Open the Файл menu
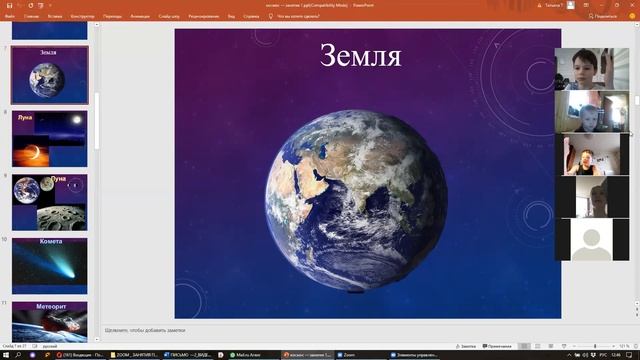This screenshot has height=360, width=640. [10, 16]
